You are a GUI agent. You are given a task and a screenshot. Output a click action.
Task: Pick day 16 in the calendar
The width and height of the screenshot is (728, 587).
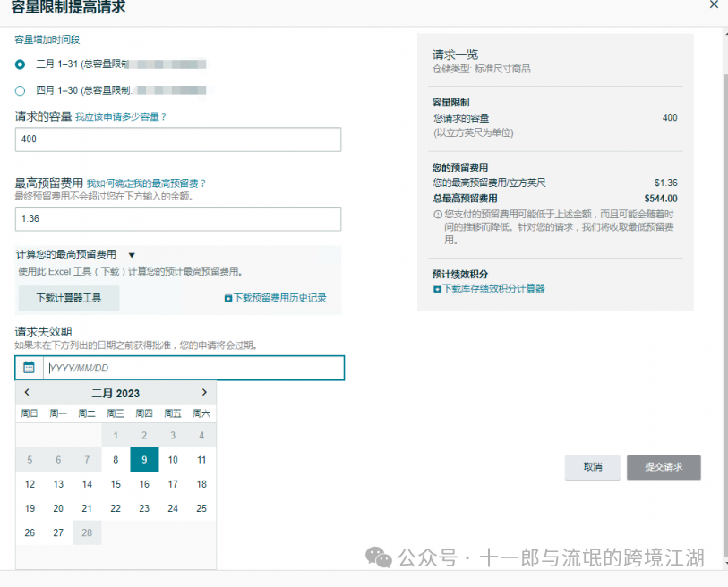coord(144,484)
